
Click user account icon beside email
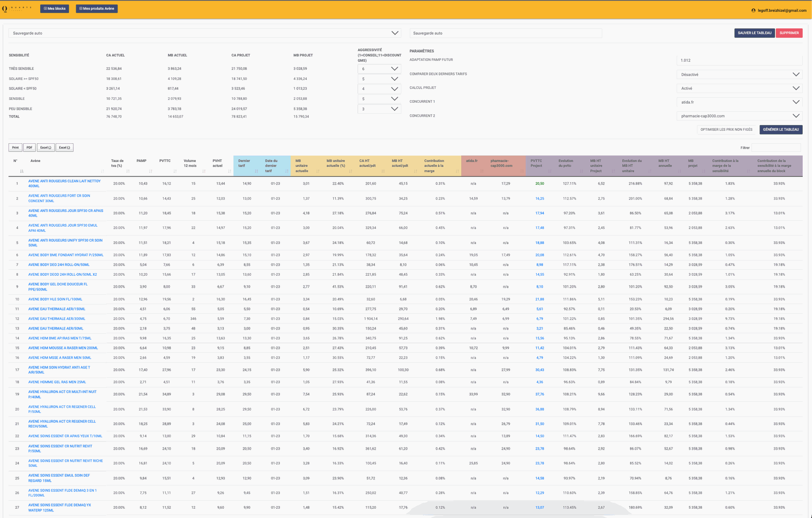[753, 11]
